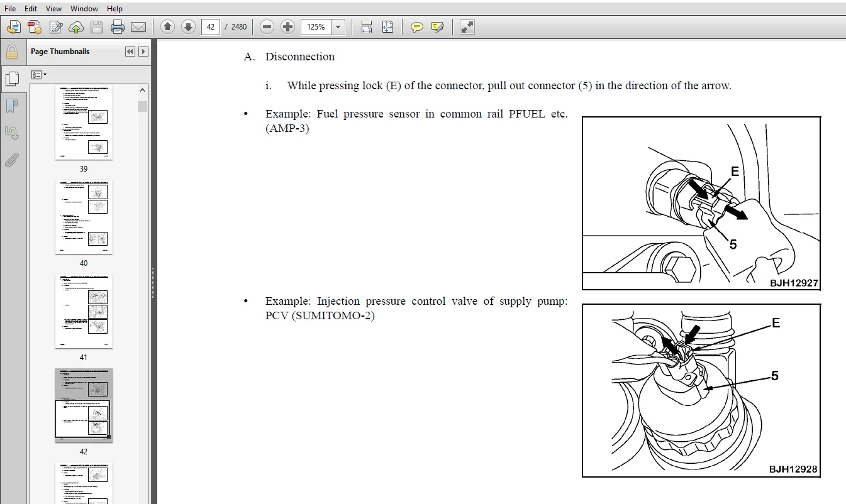Screen dimensions: 846x504
Task: Click the total pages text "/ 2480"
Action: 236,27
